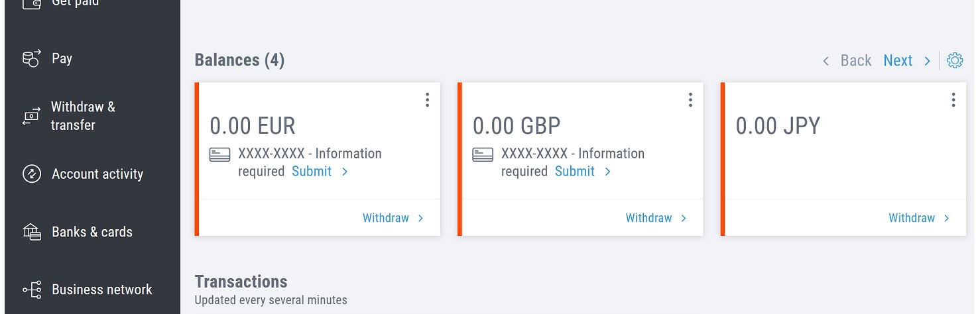The width and height of the screenshot is (980, 314).
Task: Open the Get paid menu item
Action: [75, 3]
